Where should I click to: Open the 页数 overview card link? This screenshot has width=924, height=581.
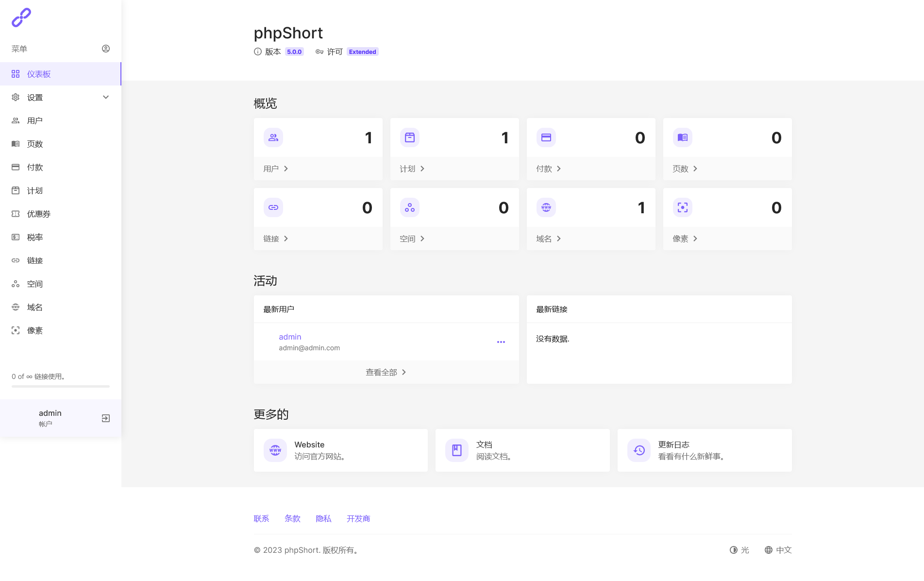click(685, 169)
